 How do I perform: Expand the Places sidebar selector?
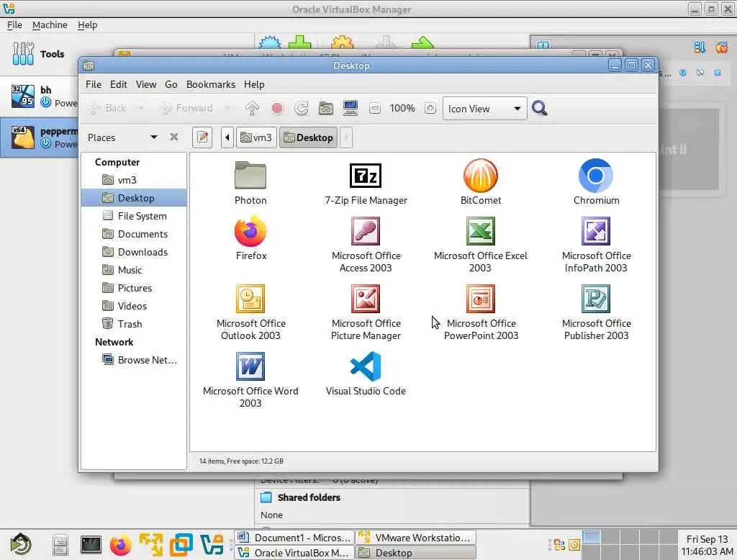tap(154, 137)
